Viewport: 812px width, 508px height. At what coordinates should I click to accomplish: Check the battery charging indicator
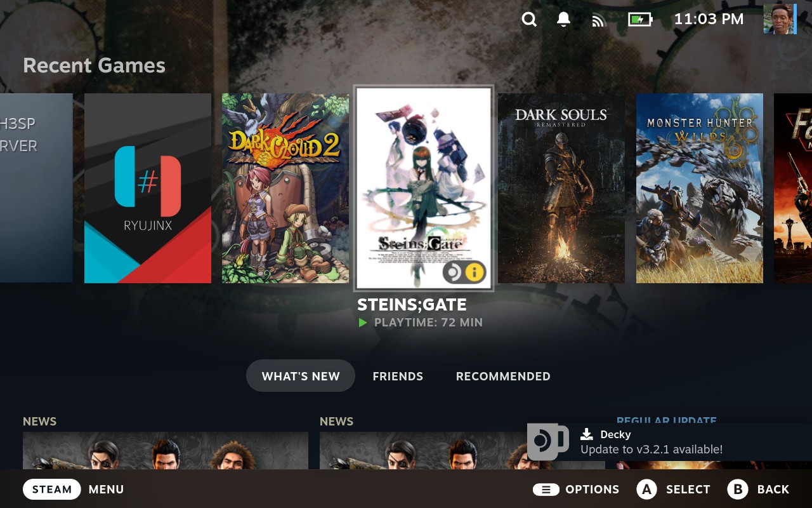[x=640, y=20]
